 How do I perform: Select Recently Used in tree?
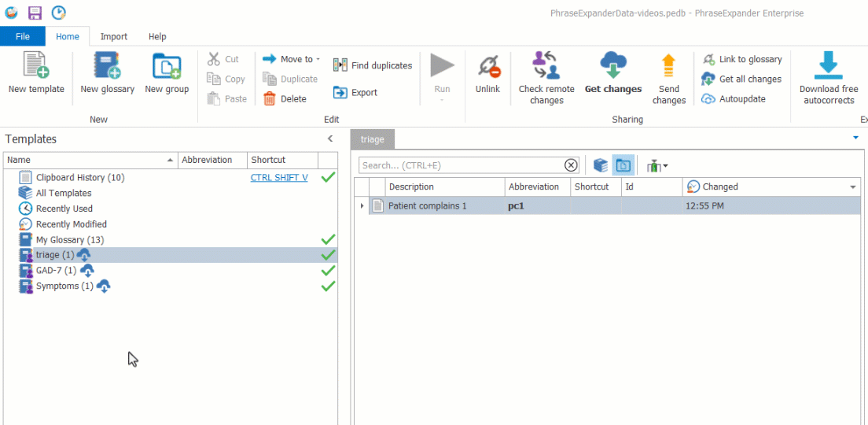(64, 209)
